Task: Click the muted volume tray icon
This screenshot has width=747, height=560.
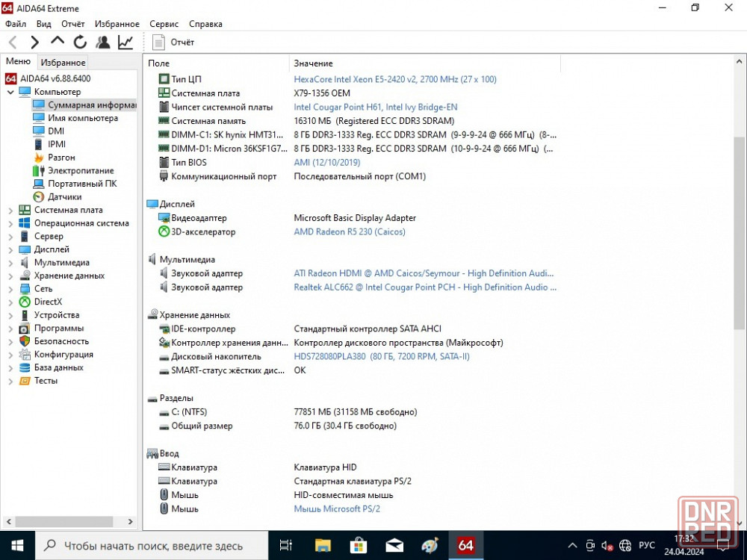Action: click(x=607, y=546)
